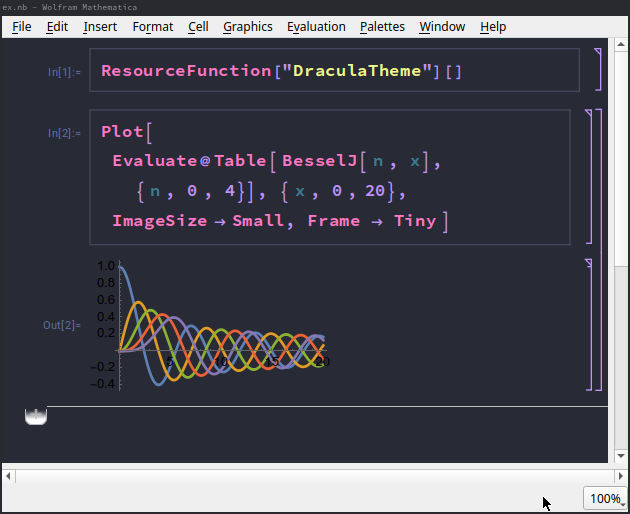Click the In[2]:= cell label
This screenshot has height=514, width=630.
pyautogui.click(x=64, y=133)
